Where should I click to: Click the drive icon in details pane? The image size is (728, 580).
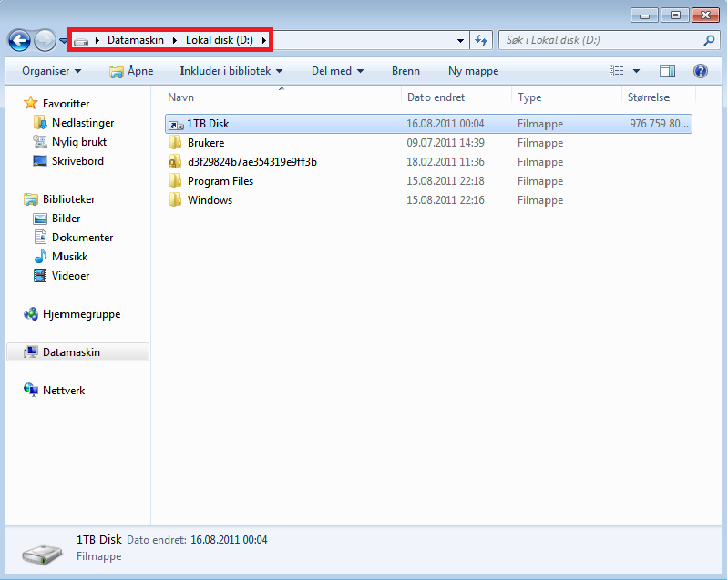coord(42,553)
